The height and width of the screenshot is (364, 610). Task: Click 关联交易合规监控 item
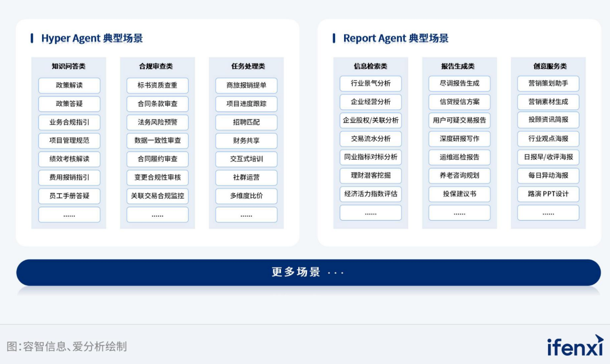(x=158, y=196)
